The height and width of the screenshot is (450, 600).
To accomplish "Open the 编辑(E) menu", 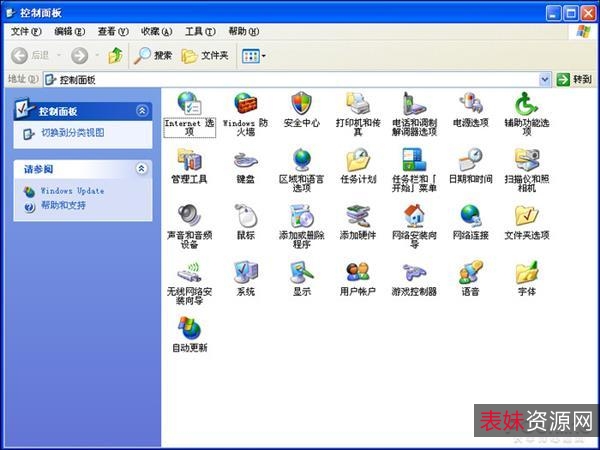I will [x=70, y=31].
